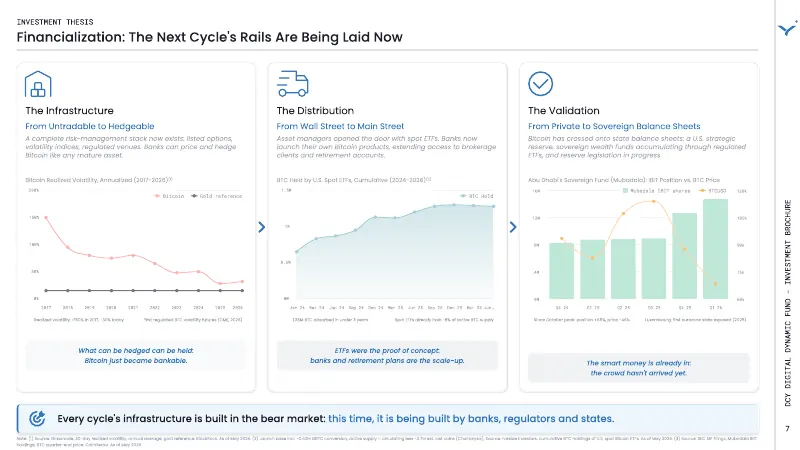Click the chevron arrow between Infrastructure and Distribution
This screenshot has width=800, height=450.
click(262, 227)
